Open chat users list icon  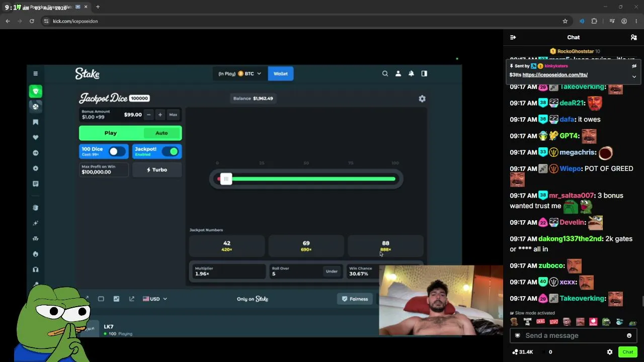[x=634, y=37]
